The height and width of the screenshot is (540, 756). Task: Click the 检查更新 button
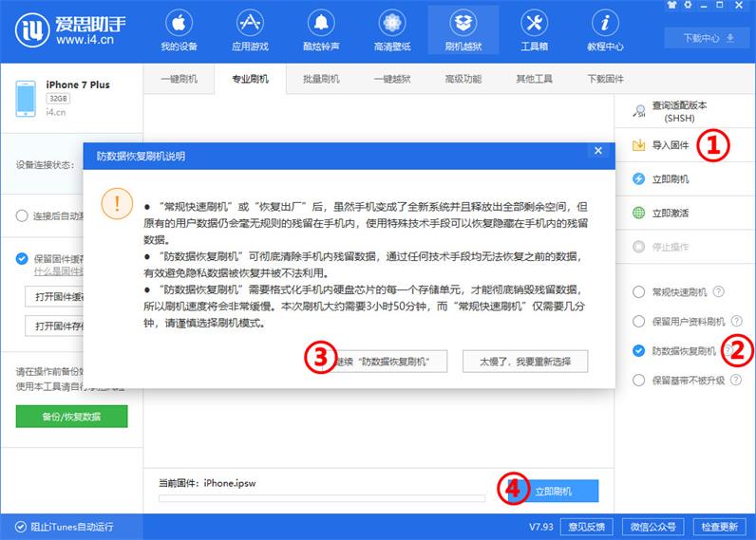(719, 527)
